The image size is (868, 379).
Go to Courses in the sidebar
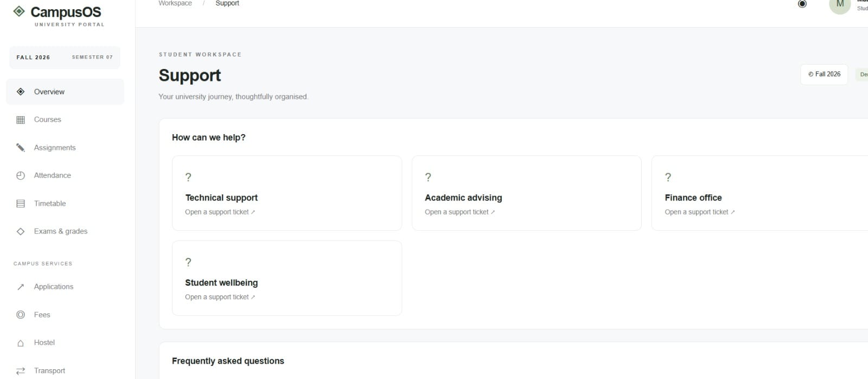65,119
